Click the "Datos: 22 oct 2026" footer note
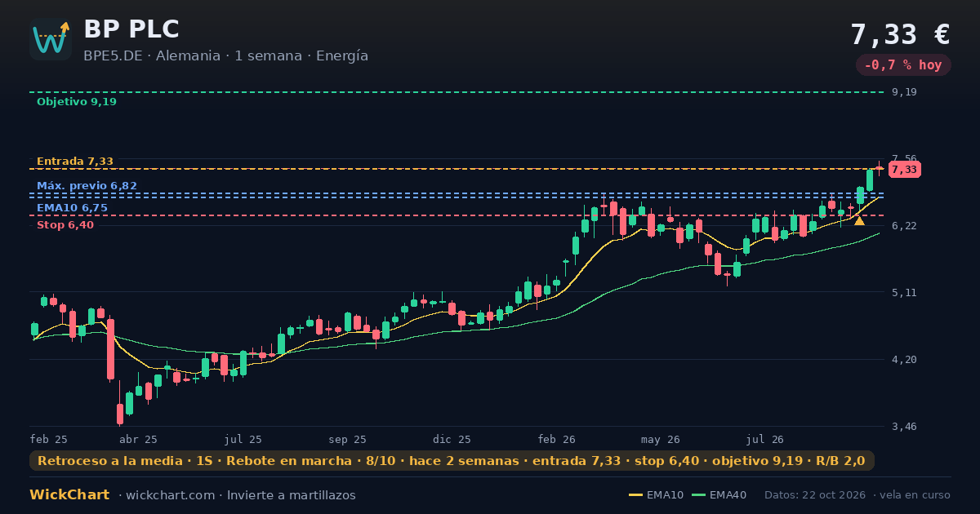 816,495
